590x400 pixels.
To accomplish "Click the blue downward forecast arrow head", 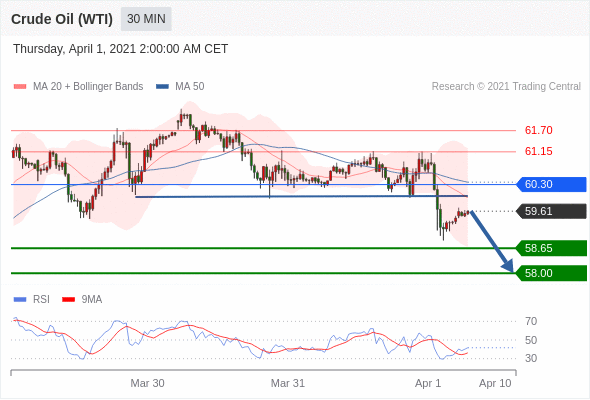I will point(508,266).
